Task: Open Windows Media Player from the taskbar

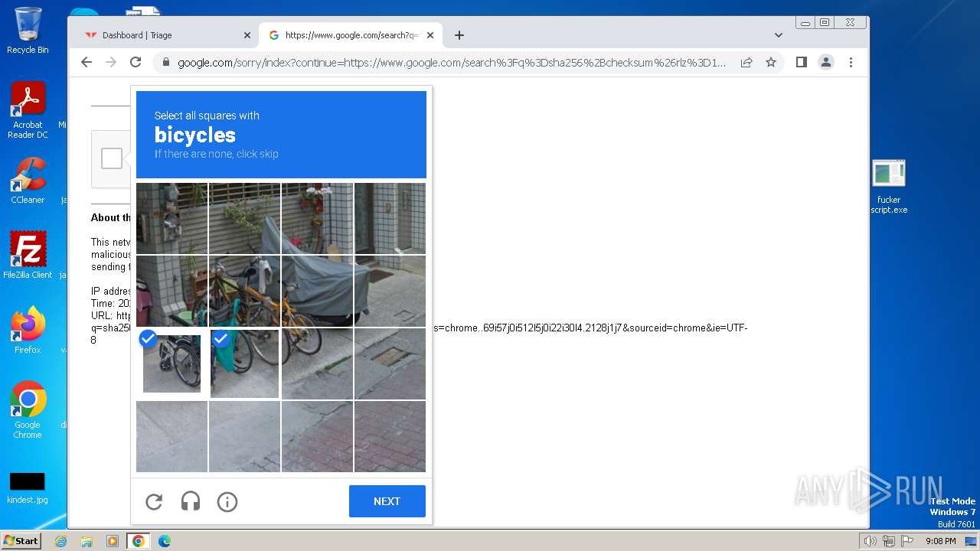Action: click(113, 541)
